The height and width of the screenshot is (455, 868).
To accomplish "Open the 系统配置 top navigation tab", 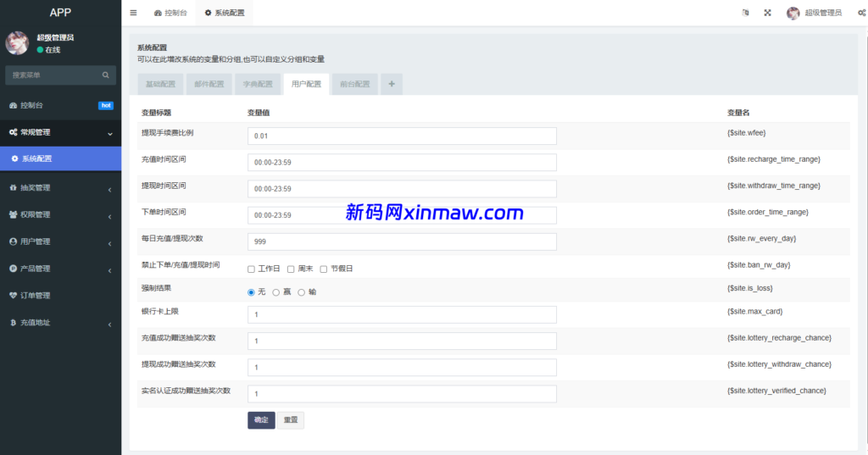I will pos(224,13).
